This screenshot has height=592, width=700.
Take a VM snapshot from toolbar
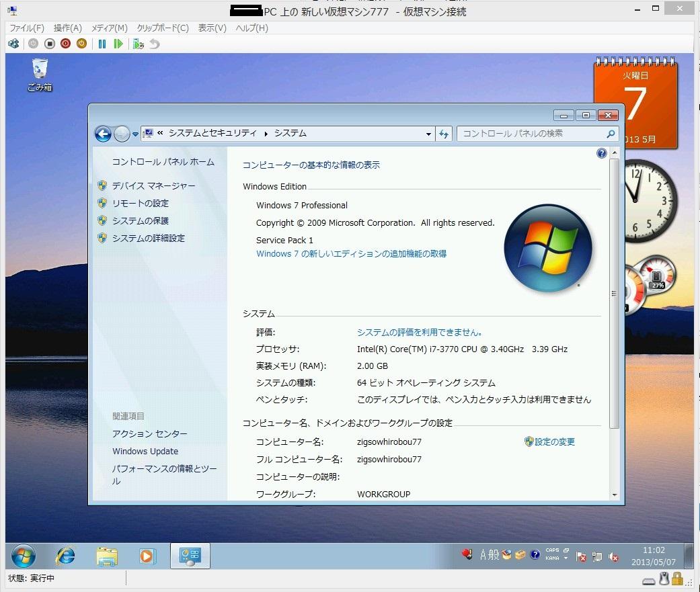point(139,44)
